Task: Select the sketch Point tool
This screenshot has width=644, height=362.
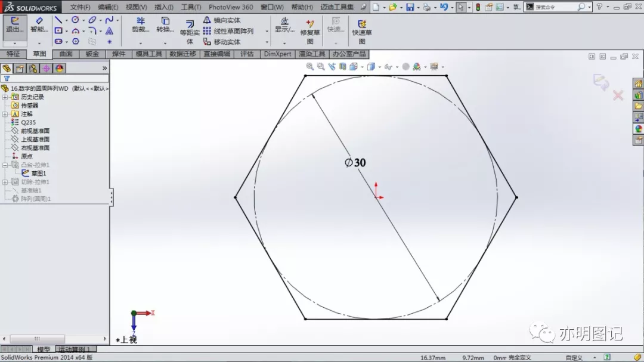Action: 109,42
